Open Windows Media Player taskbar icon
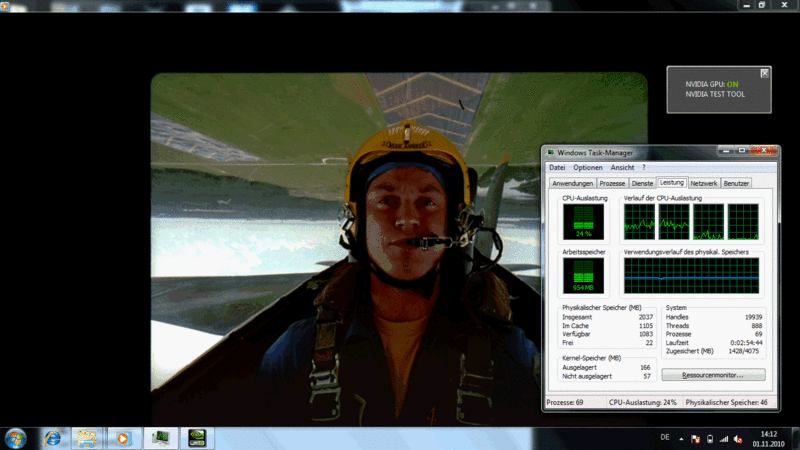Image resolution: width=800 pixels, height=450 pixels. 122,438
